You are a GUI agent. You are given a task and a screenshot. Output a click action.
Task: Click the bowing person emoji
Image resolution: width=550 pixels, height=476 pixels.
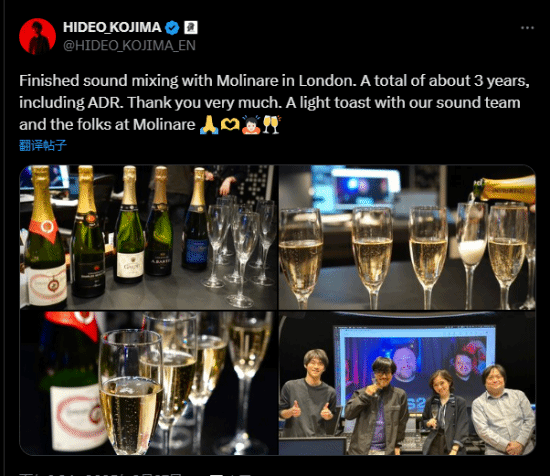251,125
